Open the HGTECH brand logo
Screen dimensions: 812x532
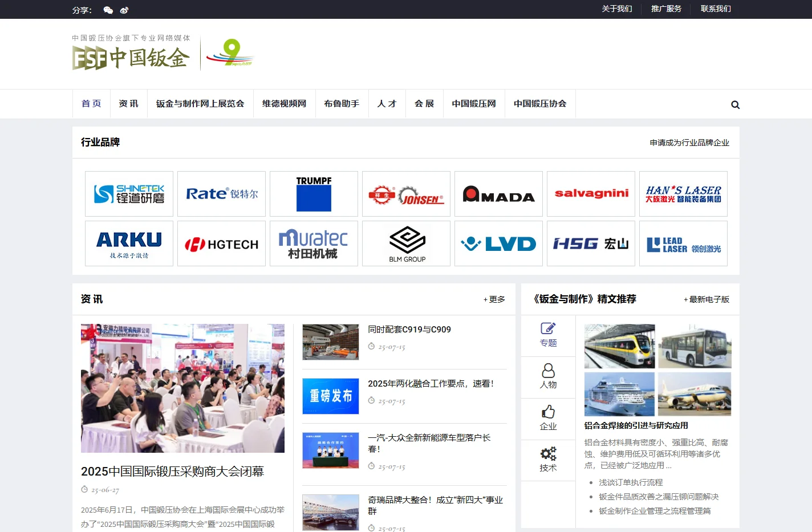click(x=221, y=243)
